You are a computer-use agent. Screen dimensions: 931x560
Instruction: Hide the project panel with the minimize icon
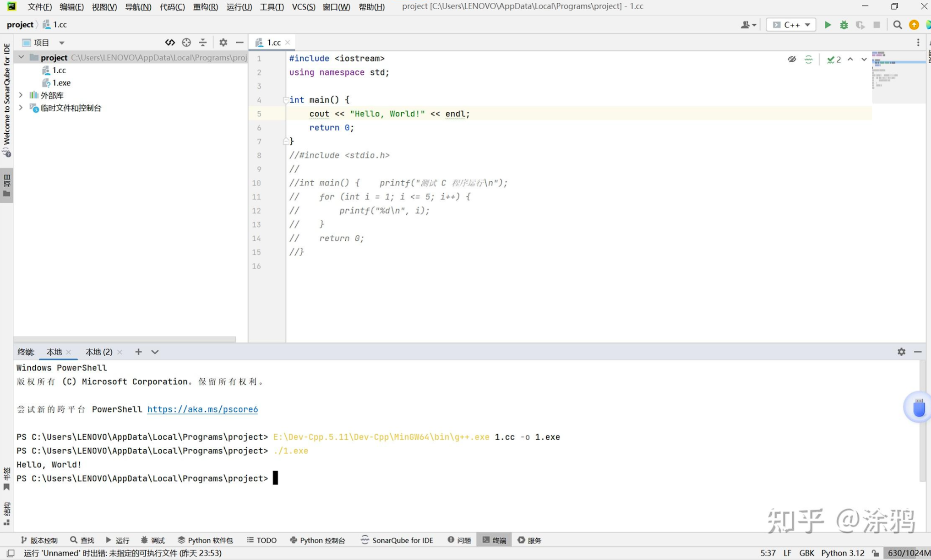(240, 42)
